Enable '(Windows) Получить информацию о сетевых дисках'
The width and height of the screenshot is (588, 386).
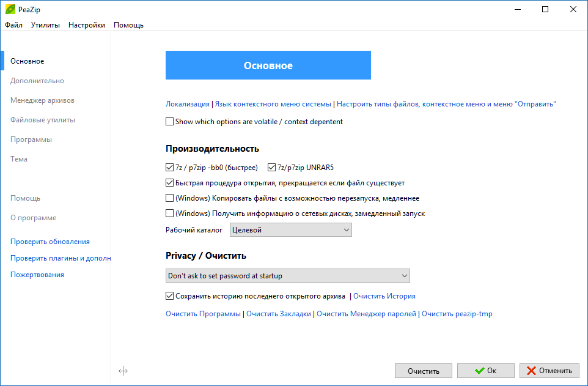tap(169, 213)
